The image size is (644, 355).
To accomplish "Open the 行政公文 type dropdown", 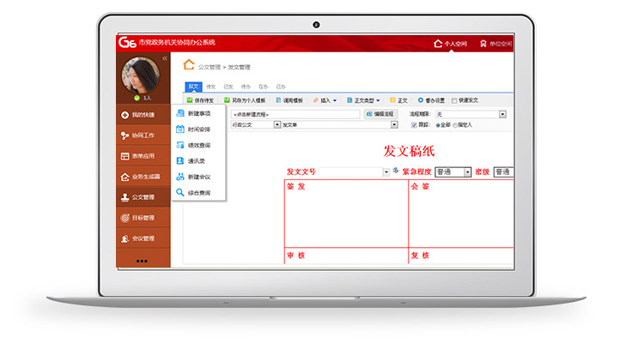I will tap(276, 125).
